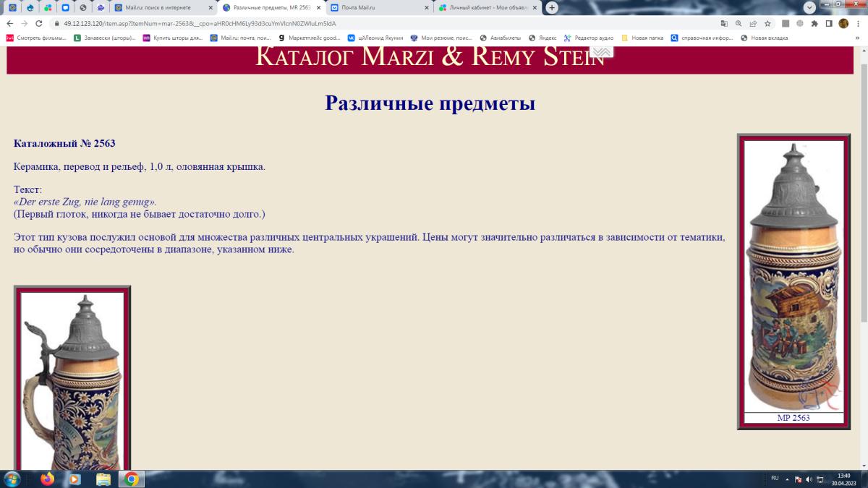The height and width of the screenshot is (488, 868).
Task: Open the taskbar clock showing 13:40
Action: pyautogui.click(x=843, y=479)
